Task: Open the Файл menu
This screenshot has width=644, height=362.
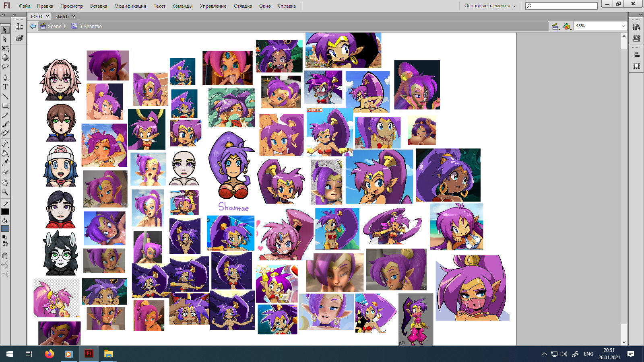Action: 25,6
